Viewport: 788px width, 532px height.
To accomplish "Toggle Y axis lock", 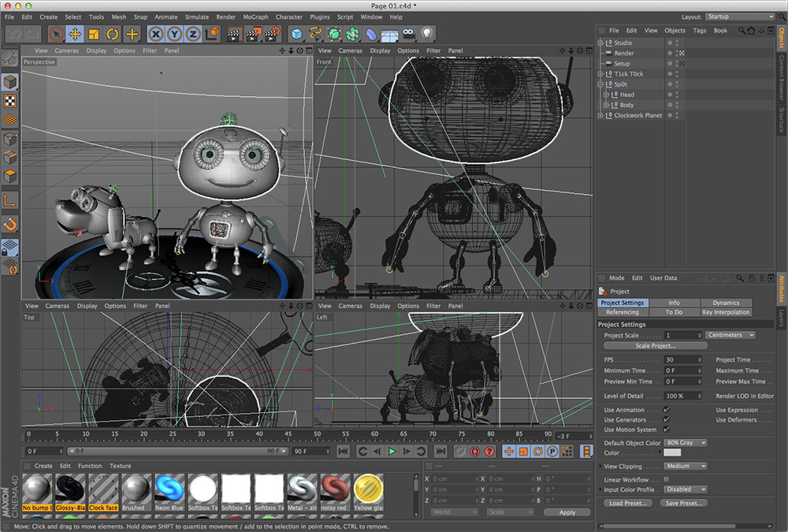I will [x=174, y=34].
